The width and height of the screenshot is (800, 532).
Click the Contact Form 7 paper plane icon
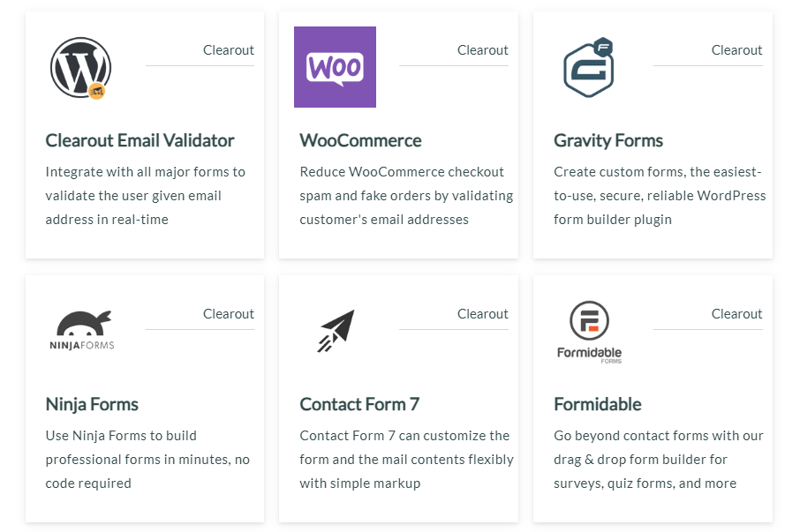(x=336, y=331)
